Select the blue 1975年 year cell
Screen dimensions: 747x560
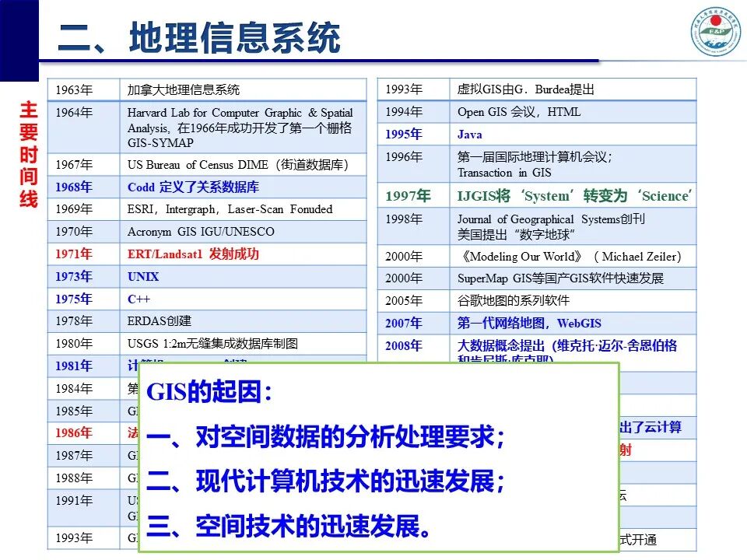(83, 299)
